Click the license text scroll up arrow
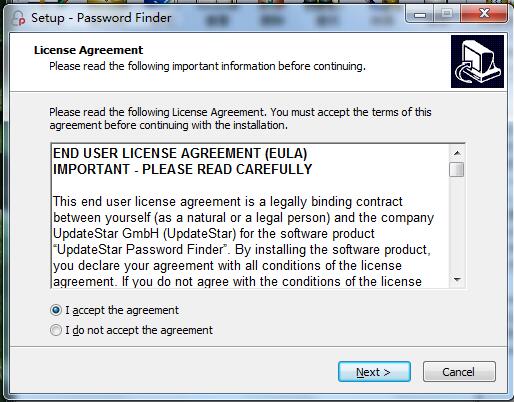This screenshot has width=514, height=402. click(457, 153)
